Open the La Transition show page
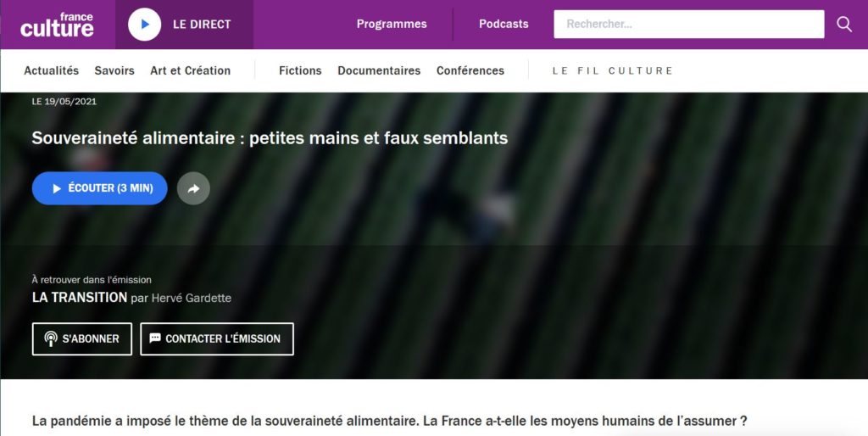 [79, 298]
